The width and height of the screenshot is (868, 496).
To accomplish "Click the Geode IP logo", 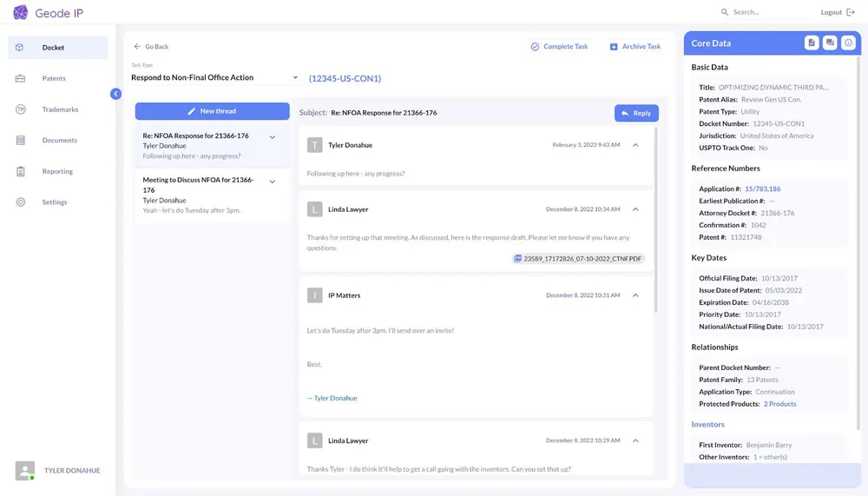I will 21,13.
